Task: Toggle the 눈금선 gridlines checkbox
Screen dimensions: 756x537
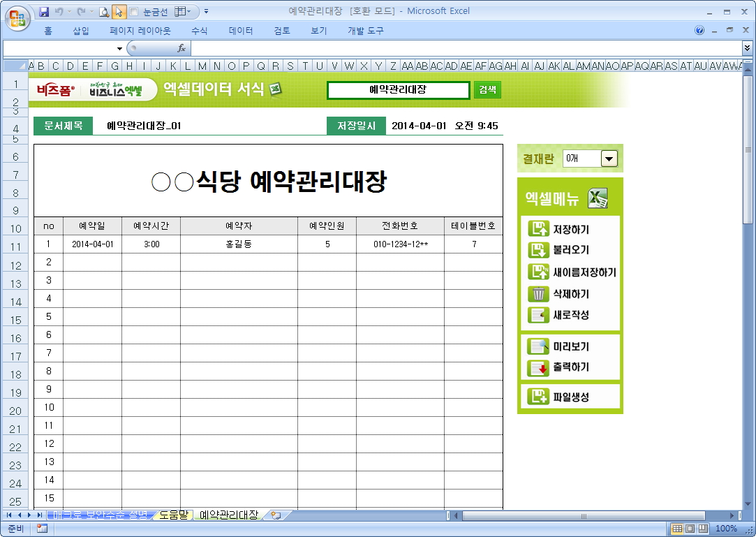Action: tap(134, 12)
